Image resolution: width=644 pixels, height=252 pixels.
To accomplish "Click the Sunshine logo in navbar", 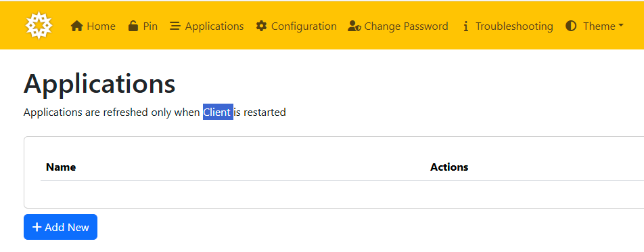I will click(x=39, y=26).
